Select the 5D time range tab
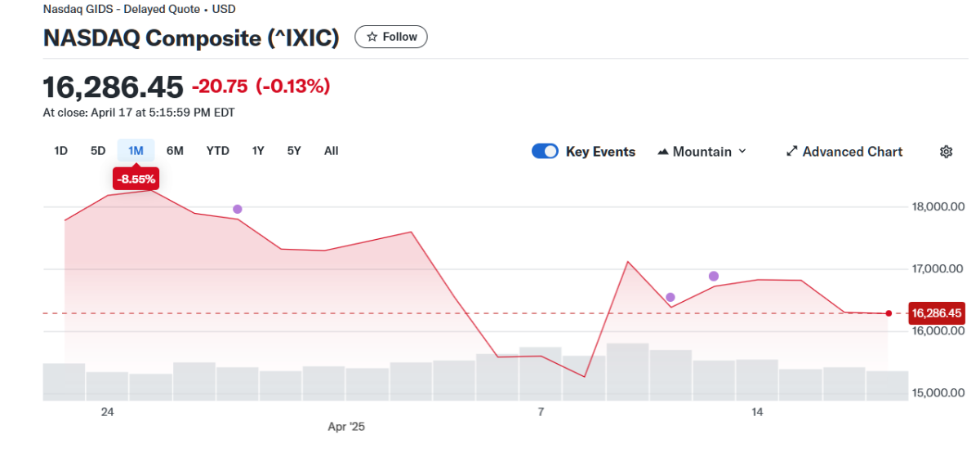The height and width of the screenshot is (452, 980). point(98,151)
